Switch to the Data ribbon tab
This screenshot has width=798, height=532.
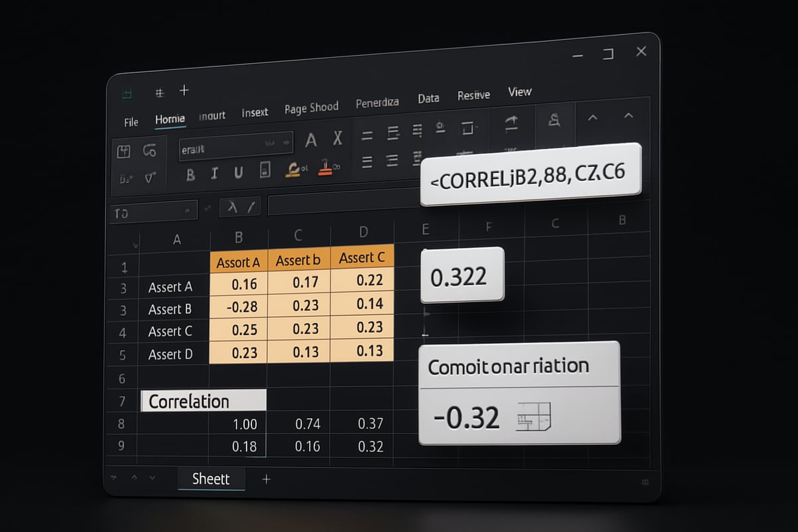pyautogui.click(x=428, y=98)
